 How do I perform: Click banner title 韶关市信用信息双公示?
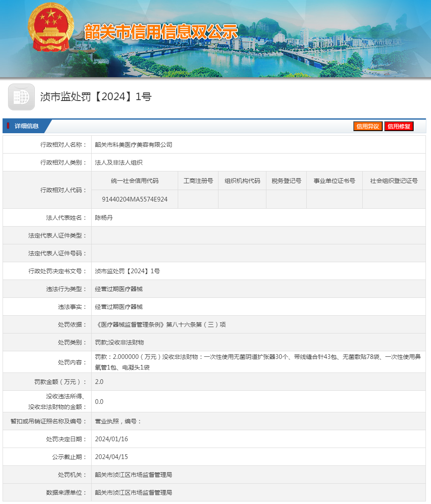tap(161, 31)
